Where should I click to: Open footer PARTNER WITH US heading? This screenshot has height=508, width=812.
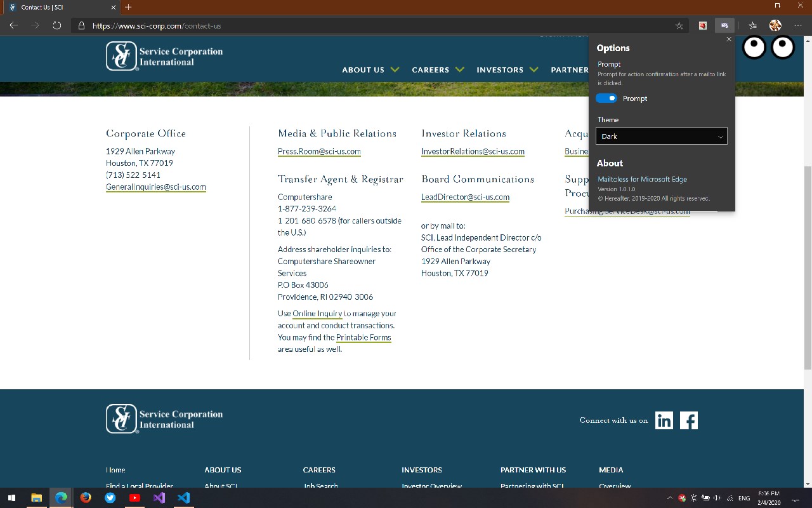point(533,470)
